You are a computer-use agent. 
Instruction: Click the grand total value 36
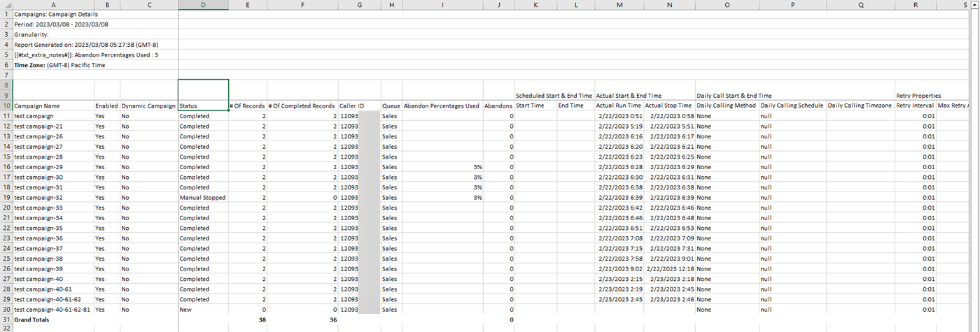click(x=302, y=319)
